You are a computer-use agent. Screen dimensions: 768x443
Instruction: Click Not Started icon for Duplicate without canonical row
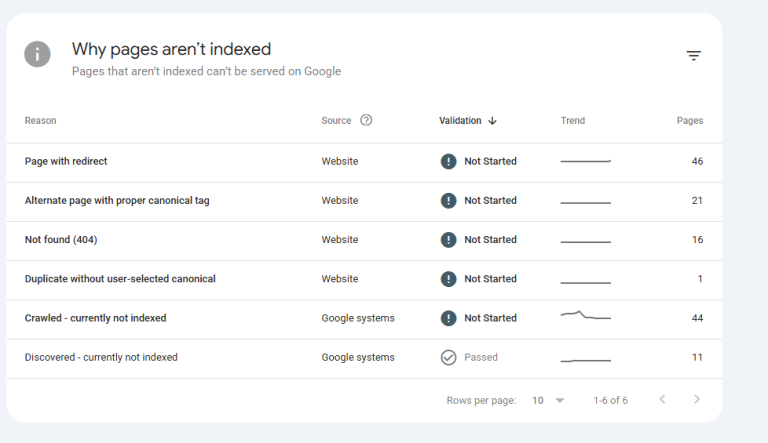point(448,279)
